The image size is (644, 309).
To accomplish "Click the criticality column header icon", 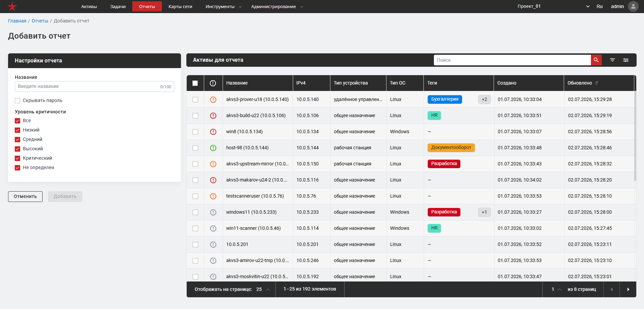I will click(213, 83).
